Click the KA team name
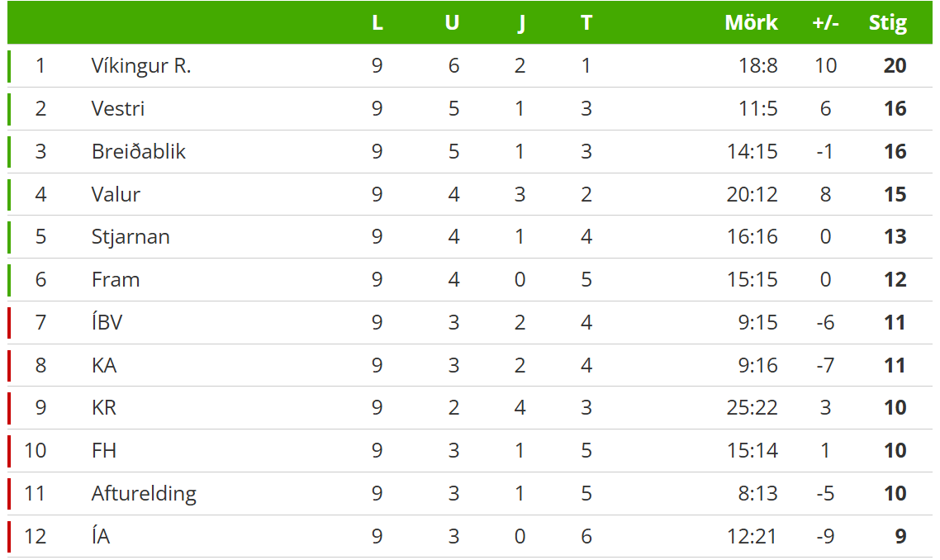Screen dimensions: 940x560 [104, 365]
